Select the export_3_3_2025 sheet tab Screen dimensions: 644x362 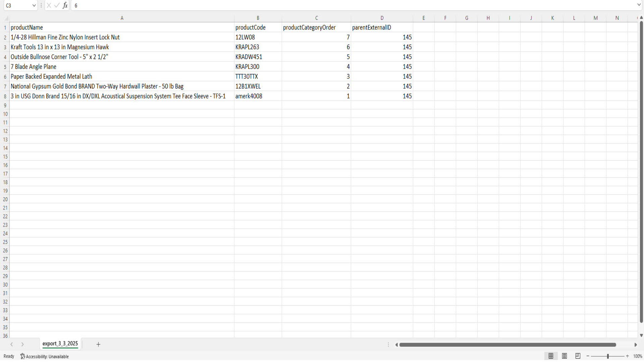(60, 344)
